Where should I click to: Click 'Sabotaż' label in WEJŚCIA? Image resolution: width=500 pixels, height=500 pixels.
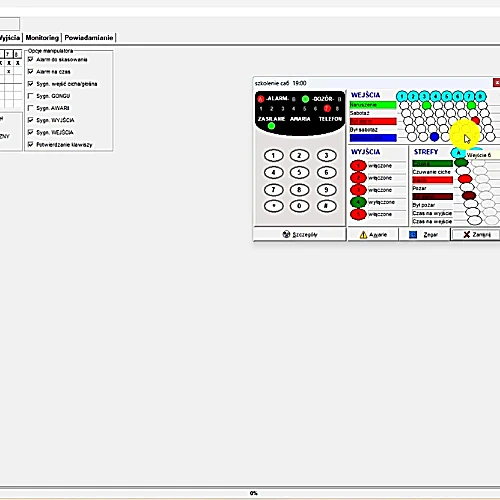click(359, 113)
